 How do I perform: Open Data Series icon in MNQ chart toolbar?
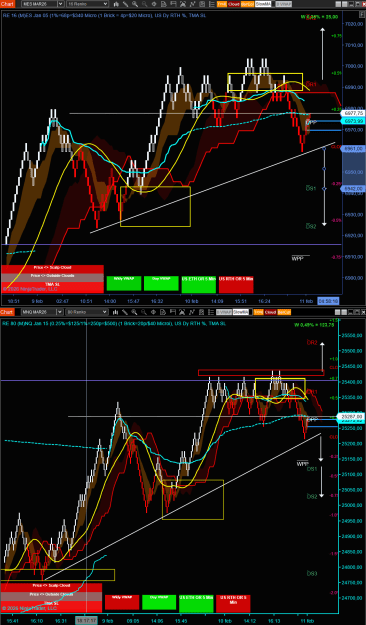182,312
